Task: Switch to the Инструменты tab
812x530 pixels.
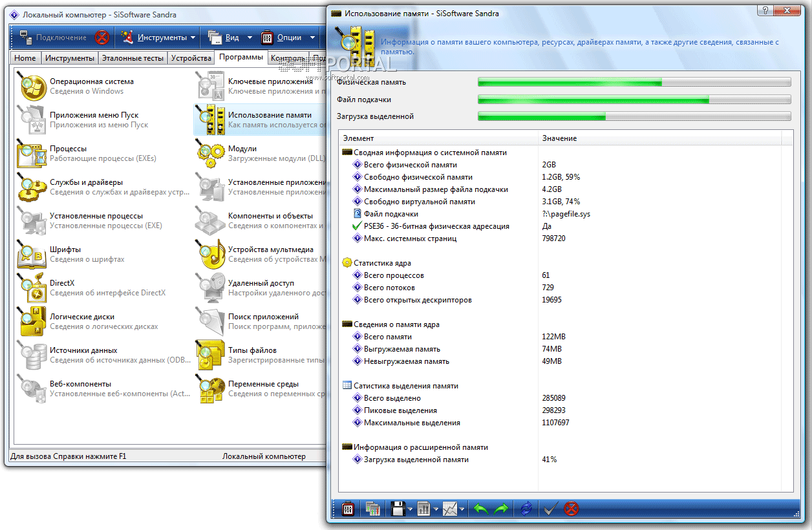Action: [x=69, y=58]
